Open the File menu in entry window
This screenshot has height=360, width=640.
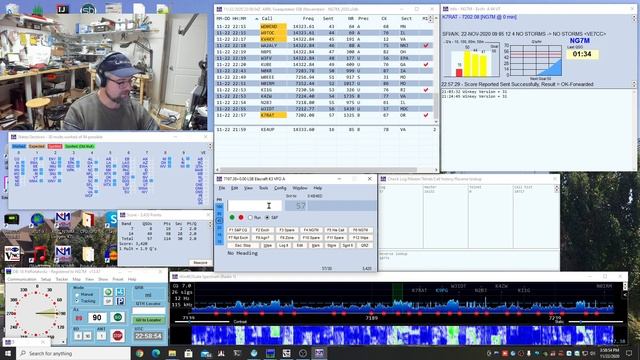[x=222, y=188]
